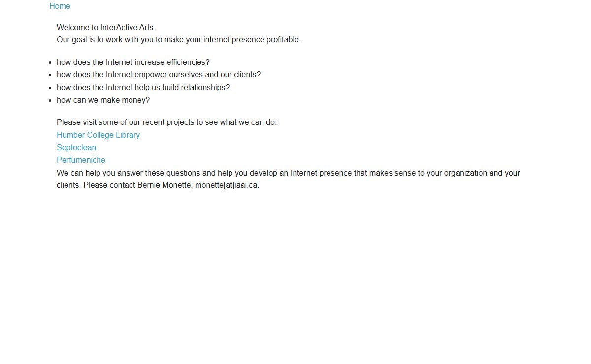
Task: Follow the Perfumeniche link
Action: tap(81, 160)
